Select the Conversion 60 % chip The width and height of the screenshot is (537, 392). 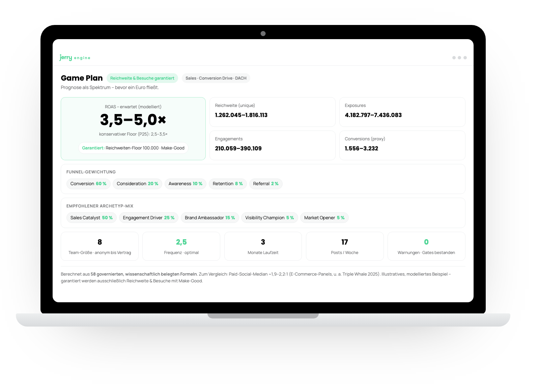(88, 184)
